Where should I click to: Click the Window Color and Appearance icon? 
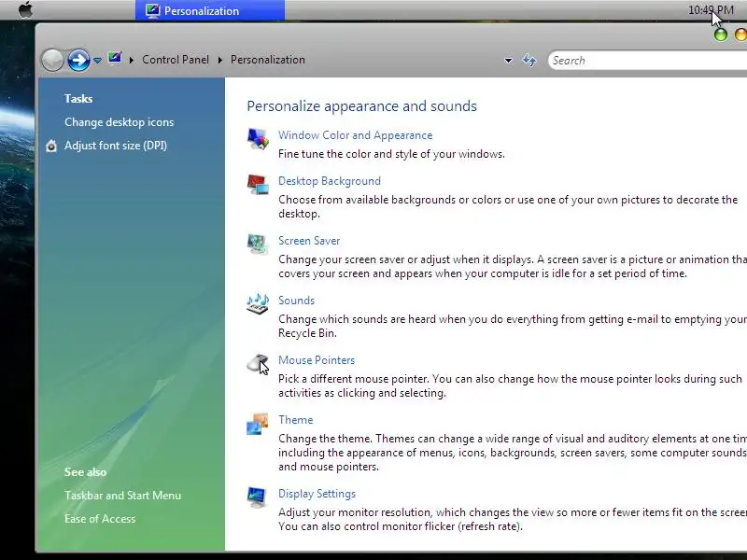point(258,139)
